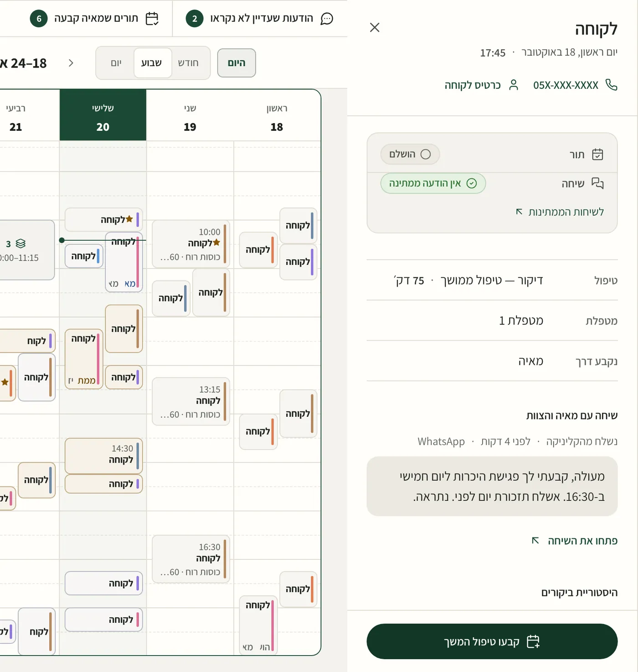The image size is (638, 672).
Task: Click the week navigation chevron arrow
Action: 71,63
